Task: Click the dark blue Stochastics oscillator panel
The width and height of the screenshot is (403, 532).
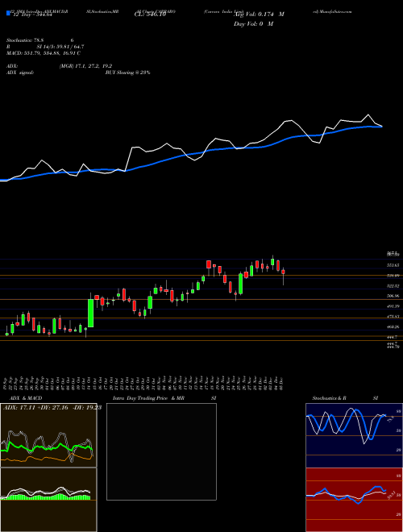Action: coord(354,435)
